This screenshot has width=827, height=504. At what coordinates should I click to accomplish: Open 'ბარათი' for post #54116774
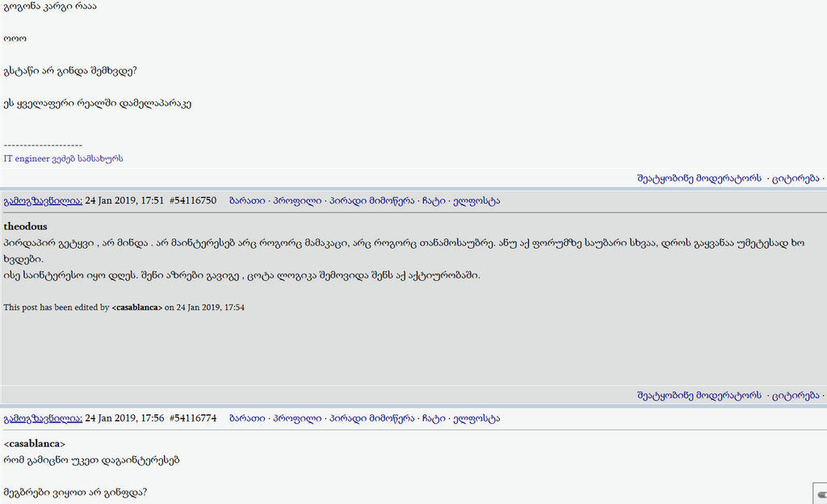[247, 418]
